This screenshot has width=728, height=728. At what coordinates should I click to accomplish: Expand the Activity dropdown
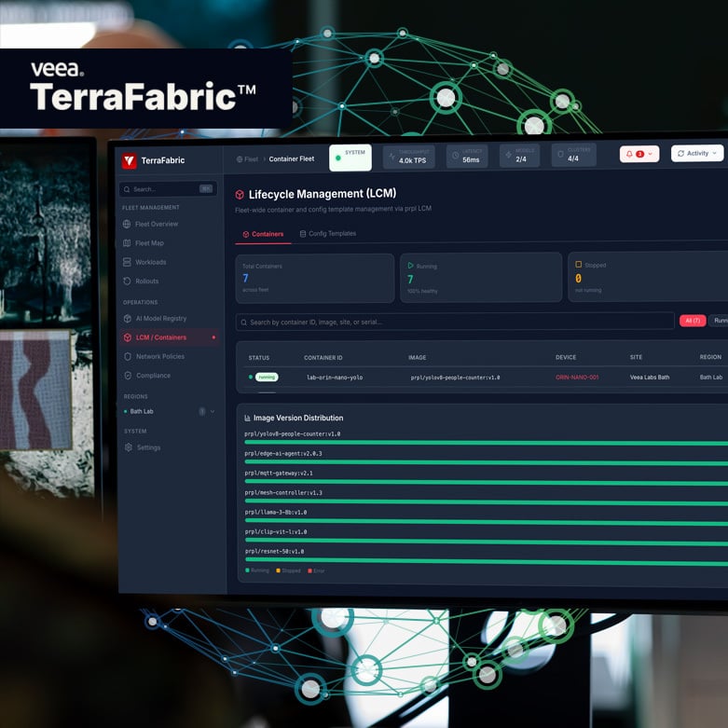coord(696,154)
